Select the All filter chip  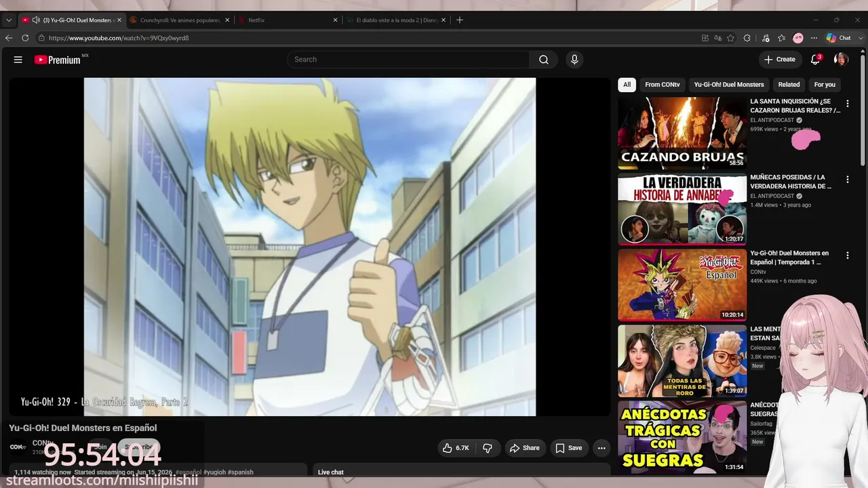tap(627, 85)
